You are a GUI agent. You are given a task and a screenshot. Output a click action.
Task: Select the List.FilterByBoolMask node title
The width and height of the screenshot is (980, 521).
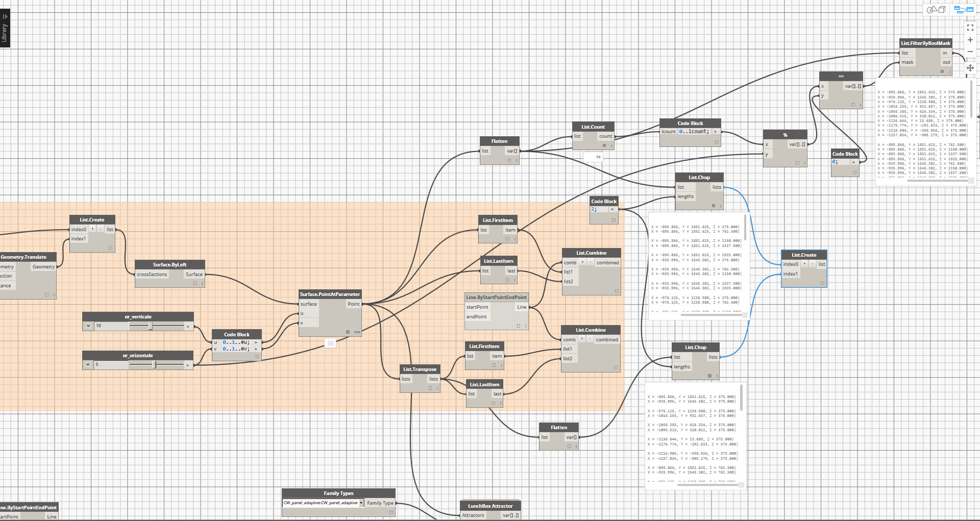[925, 43]
